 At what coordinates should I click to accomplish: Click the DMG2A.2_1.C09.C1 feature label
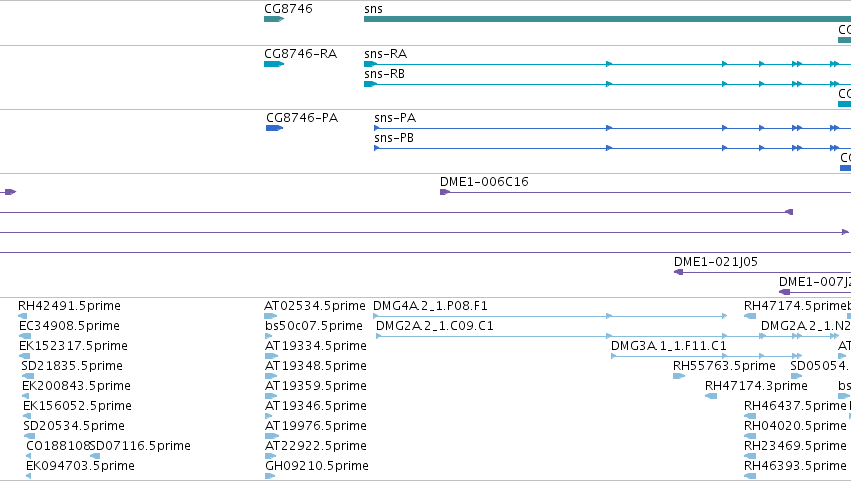click(x=435, y=326)
